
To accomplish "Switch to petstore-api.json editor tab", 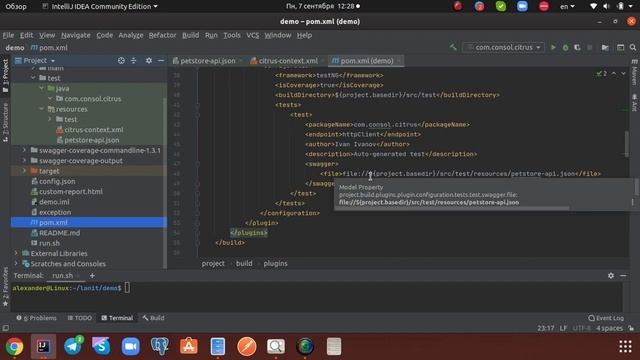I will click(208, 61).
